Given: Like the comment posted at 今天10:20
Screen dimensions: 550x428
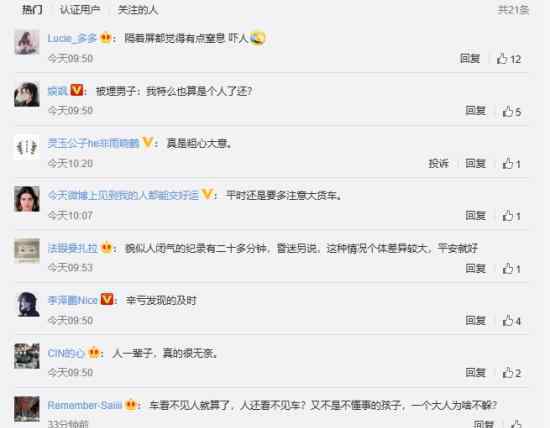Looking at the screenshot, I should pos(512,163).
